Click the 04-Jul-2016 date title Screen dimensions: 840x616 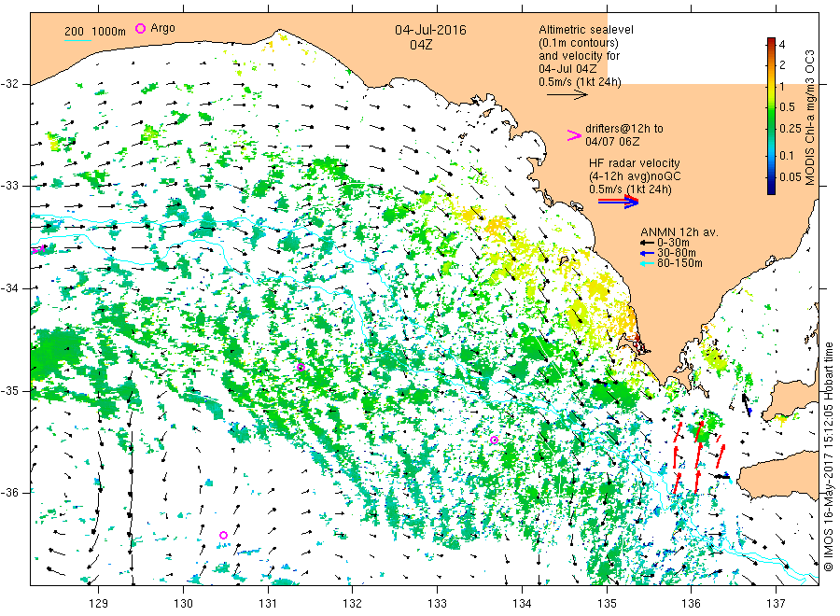(432, 30)
